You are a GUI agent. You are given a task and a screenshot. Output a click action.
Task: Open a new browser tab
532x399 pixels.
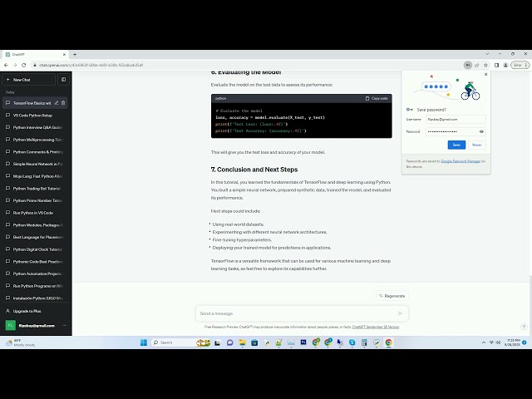click(x=75, y=54)
